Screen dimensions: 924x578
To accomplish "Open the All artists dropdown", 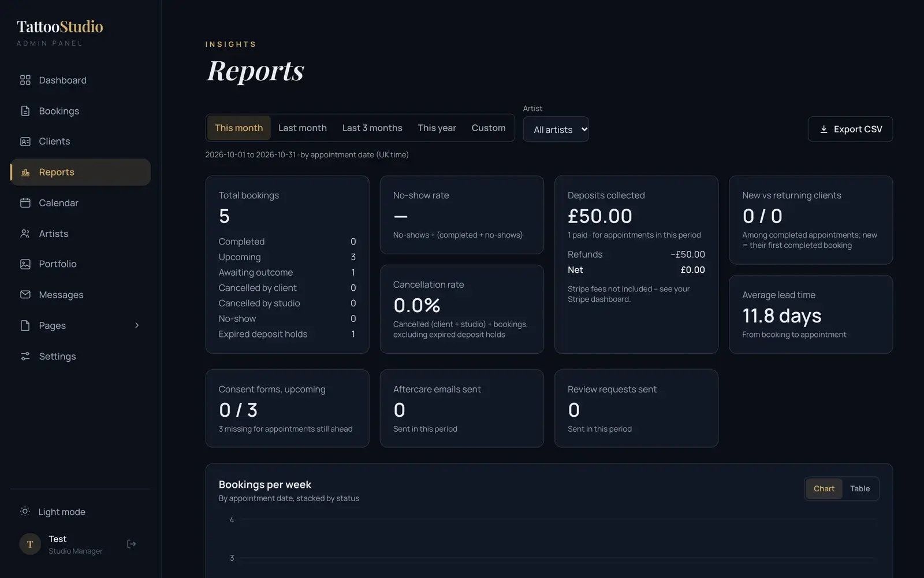I will pos(556,129).
